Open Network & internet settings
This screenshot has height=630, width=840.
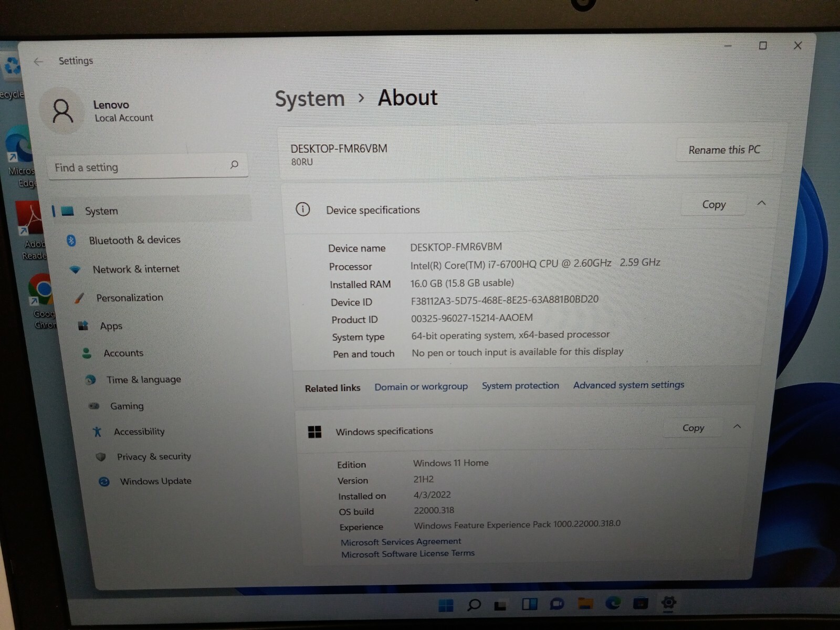pyautogui.click(x=136, y=269)
